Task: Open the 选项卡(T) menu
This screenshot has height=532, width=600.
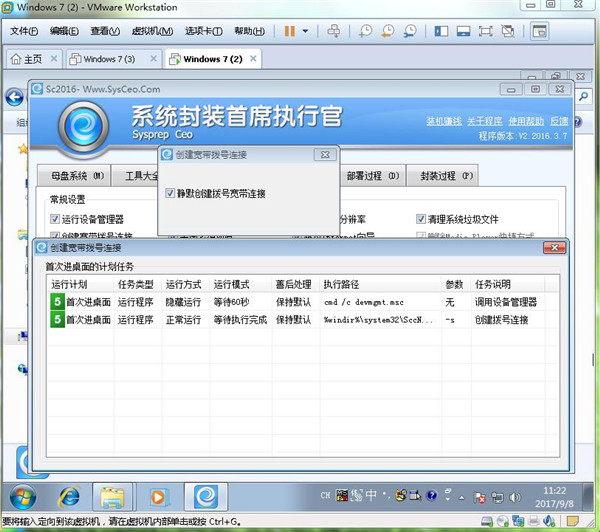Action: 204,31
